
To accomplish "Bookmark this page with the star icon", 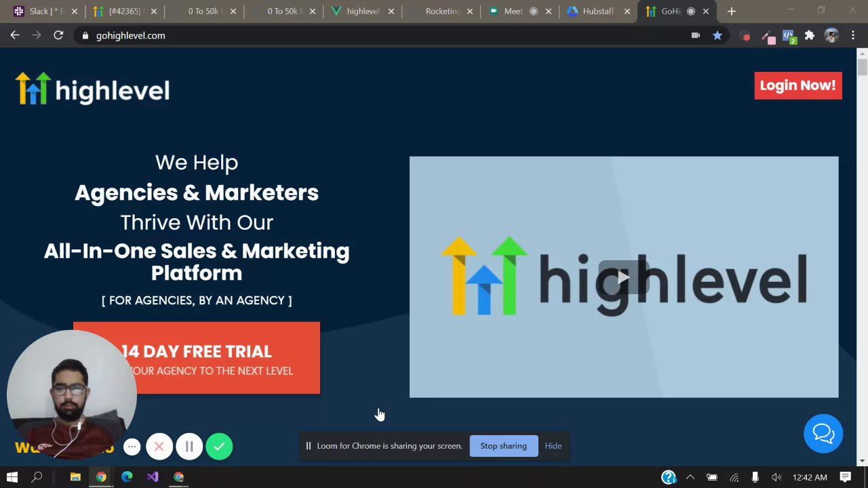I will pos(717,35).
